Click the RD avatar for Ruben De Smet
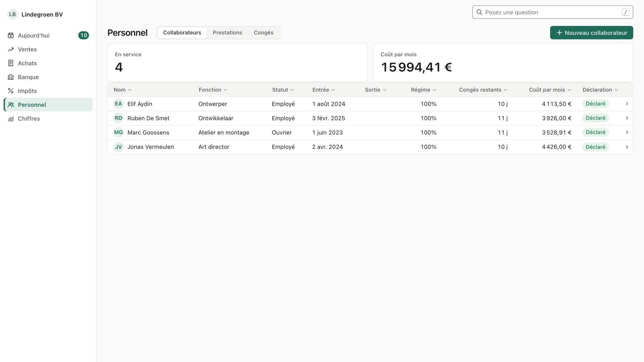Screen dimensions: 644x362 pyautogui.click(x=118, y=118)
